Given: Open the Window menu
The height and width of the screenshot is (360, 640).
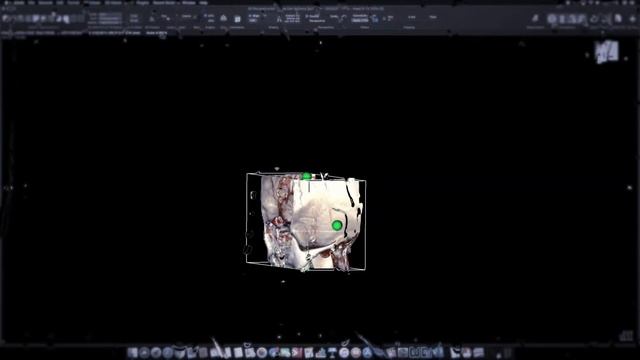Looking at the screenshot, I should pos(189,2).
